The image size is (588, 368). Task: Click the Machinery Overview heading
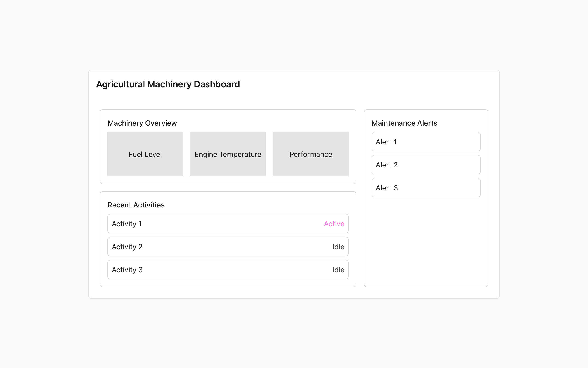(142, 123)
